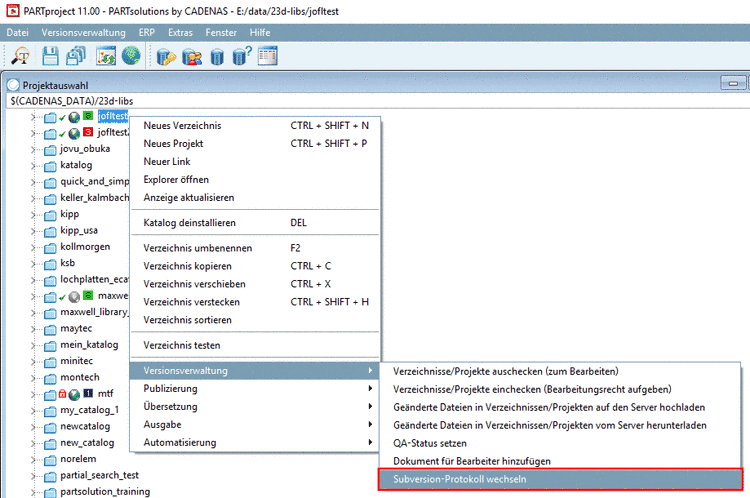Click the globe icon beside jofltest
The image size is (750, 498).
coord(74,117)
